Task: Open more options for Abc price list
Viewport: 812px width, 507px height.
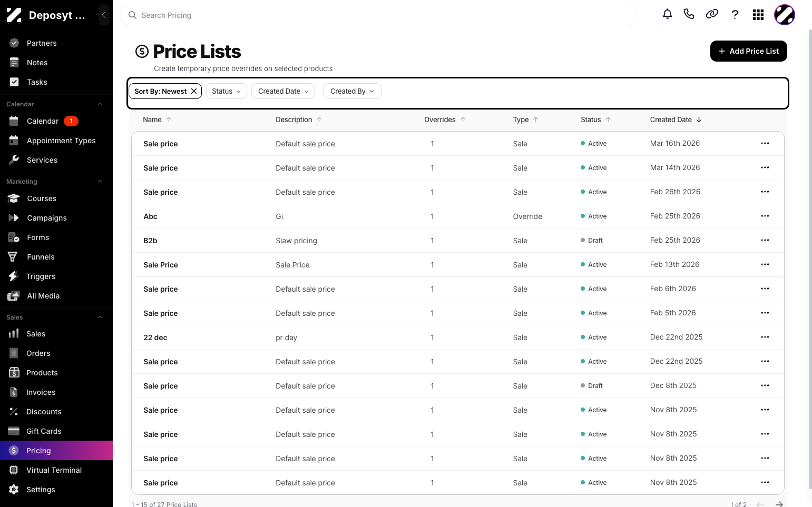Action: 765,216
